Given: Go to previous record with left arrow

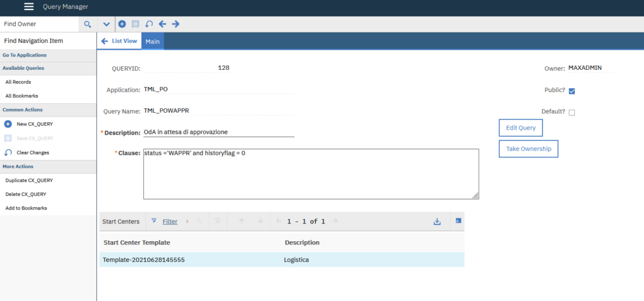Looking at the screenshot, I should click(162, 24).
